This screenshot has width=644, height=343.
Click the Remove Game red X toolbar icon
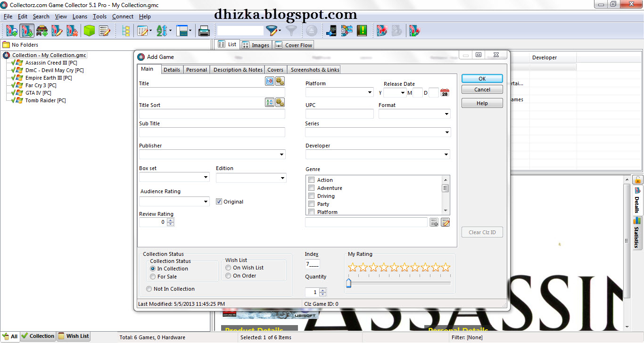click(x=72, y=31)
